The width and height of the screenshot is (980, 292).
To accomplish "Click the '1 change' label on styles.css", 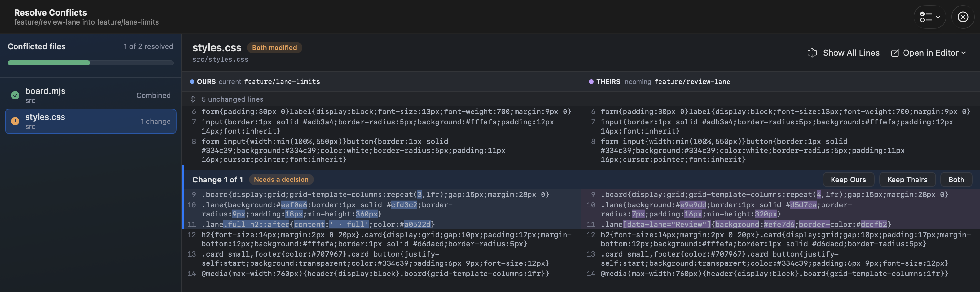I will pos(155,121).
